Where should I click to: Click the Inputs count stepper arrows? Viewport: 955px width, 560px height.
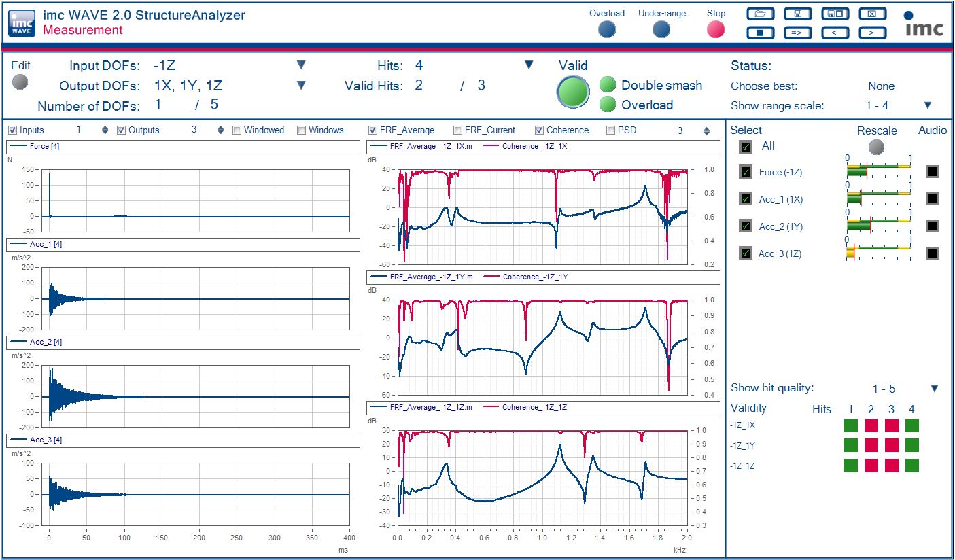tap(105, 130)
